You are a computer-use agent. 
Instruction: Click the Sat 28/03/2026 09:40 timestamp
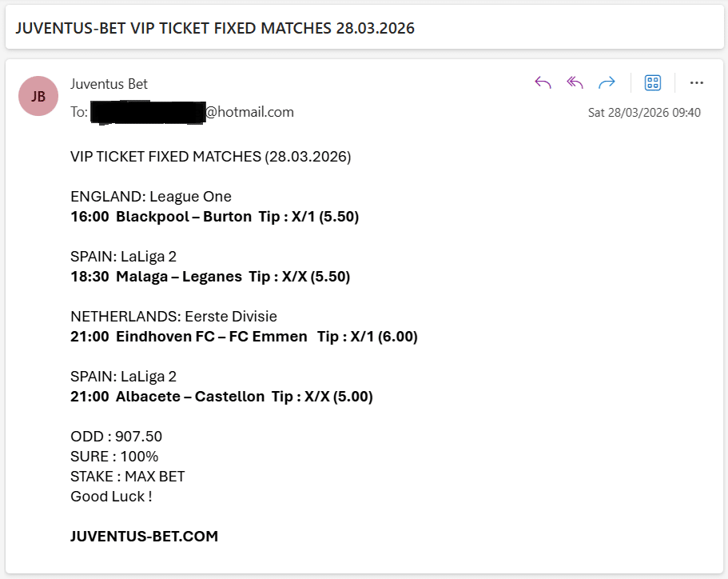[x=644, y=113]
